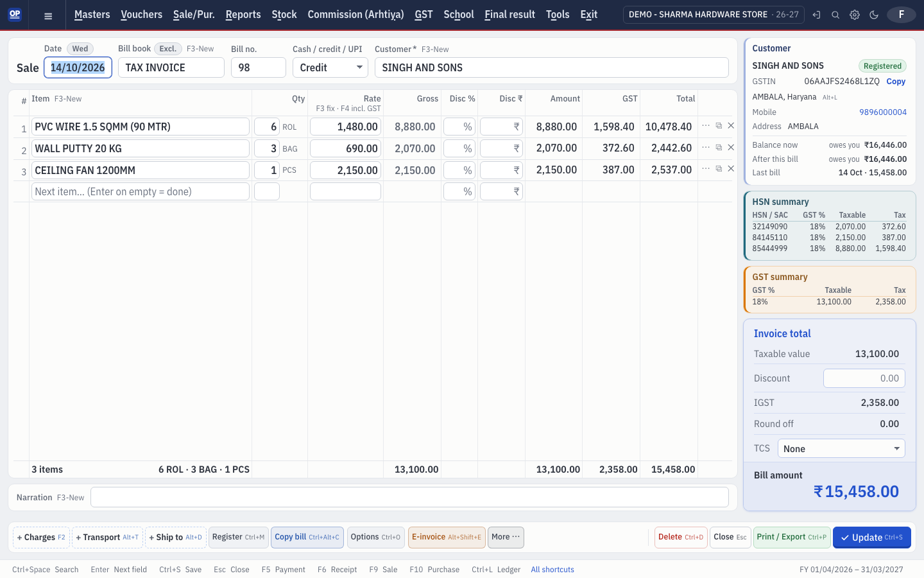Expand the Cash / credit / UPI dropdown
Screen dimensions: 924x578
click(330, 67)
